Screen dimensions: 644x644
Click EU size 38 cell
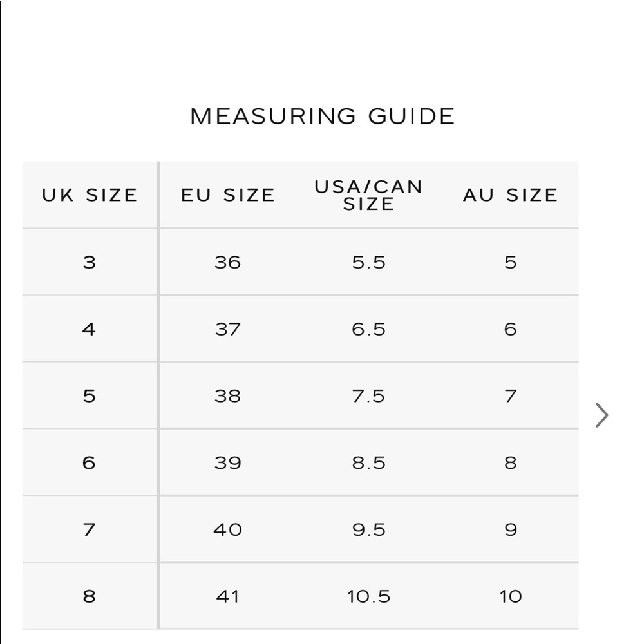228,396
